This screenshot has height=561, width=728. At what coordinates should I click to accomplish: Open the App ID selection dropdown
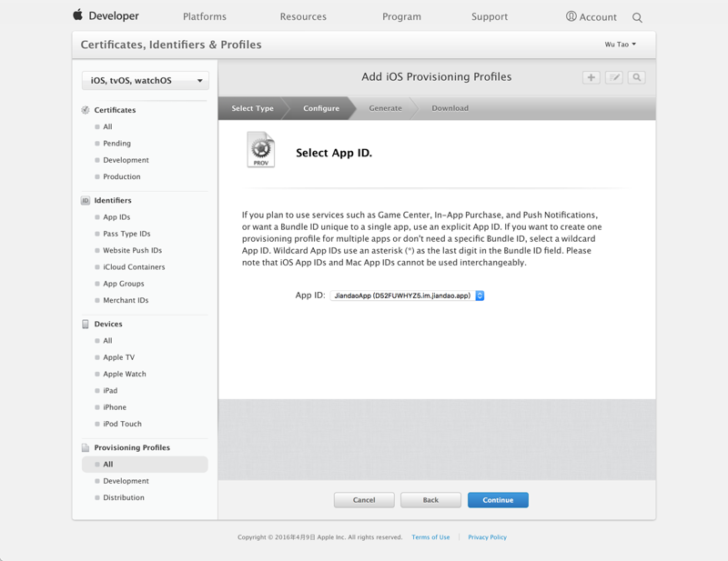pos(407,296)
